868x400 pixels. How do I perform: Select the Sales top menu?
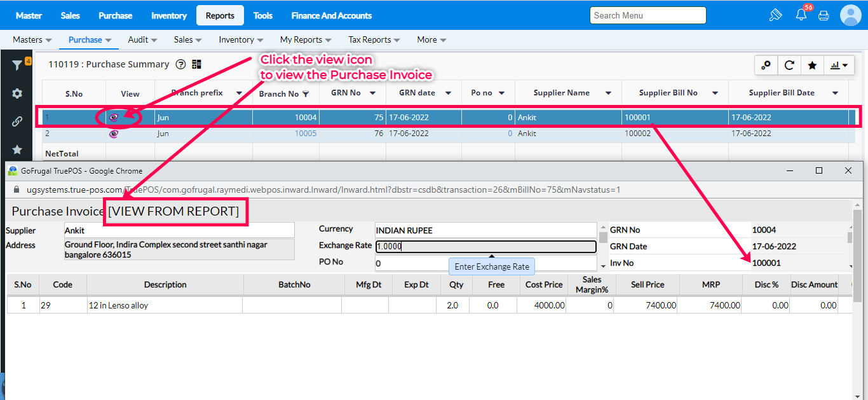[71, 15]
